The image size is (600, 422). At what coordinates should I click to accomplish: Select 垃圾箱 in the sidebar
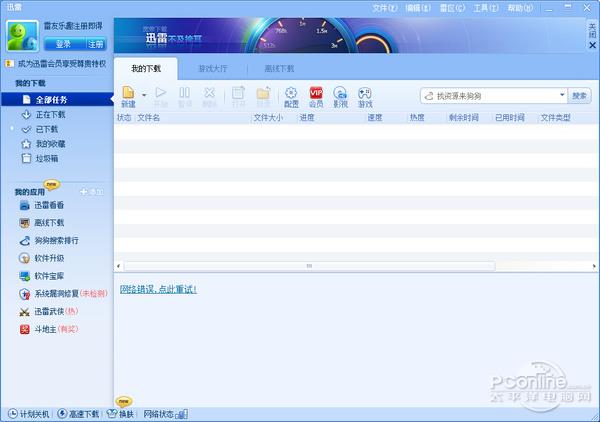[46, 158]
